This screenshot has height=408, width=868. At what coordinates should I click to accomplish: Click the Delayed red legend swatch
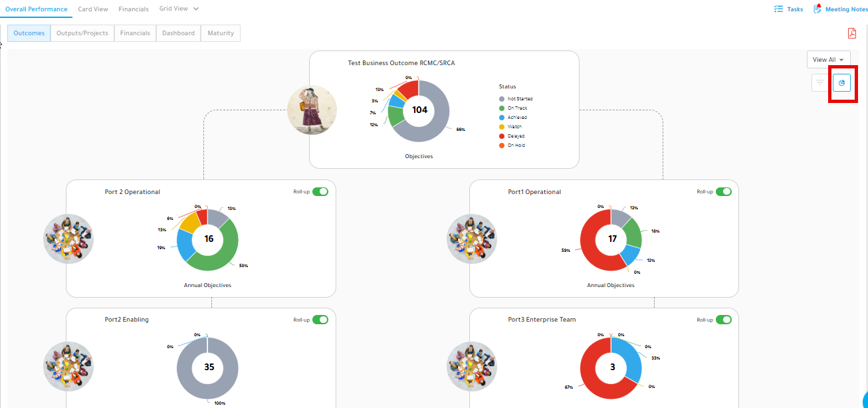[x=502, y=136]
